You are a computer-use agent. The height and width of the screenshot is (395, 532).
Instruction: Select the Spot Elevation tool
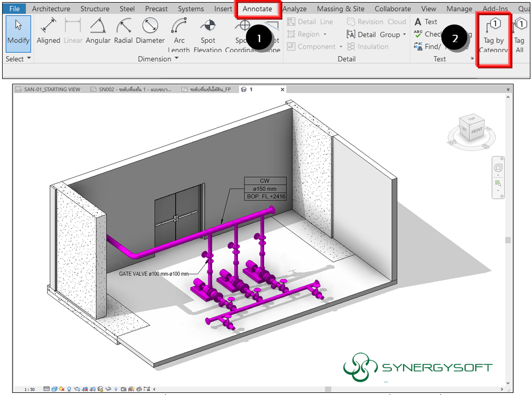(208, 33)
